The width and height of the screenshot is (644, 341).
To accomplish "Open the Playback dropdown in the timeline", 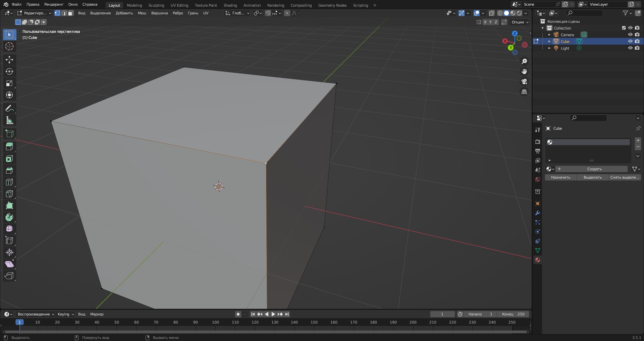I will pos(36,314).
